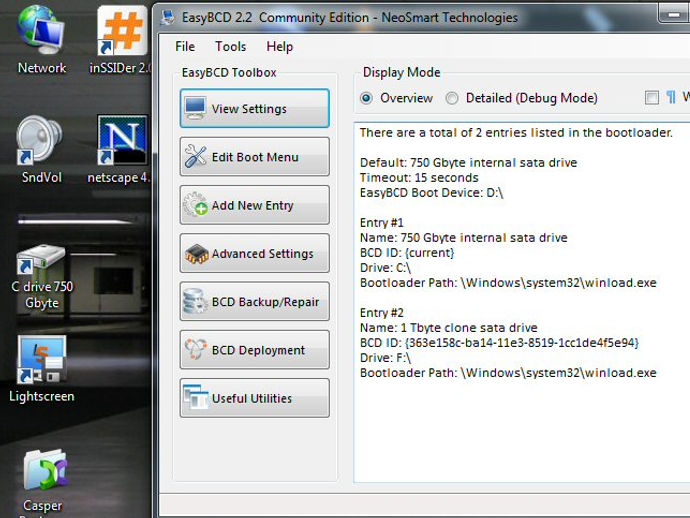Click the gear-plus icon on Add New Entry
Viewport: 690px width, 518px height.
point(195,204)
